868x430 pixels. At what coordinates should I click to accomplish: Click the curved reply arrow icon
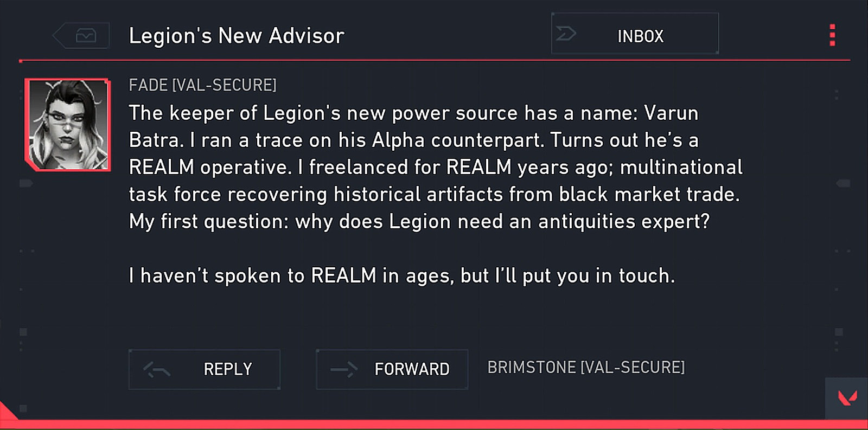pos(157,370)
